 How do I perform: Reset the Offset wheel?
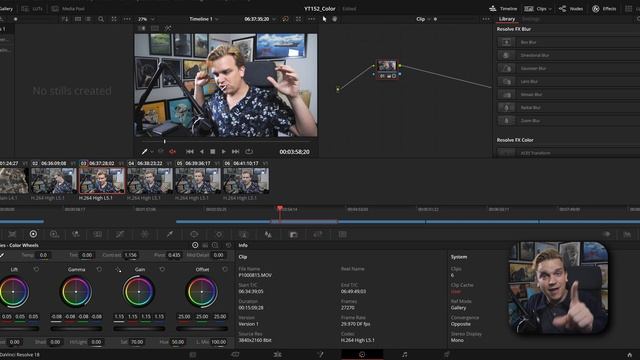coord(225,269)
